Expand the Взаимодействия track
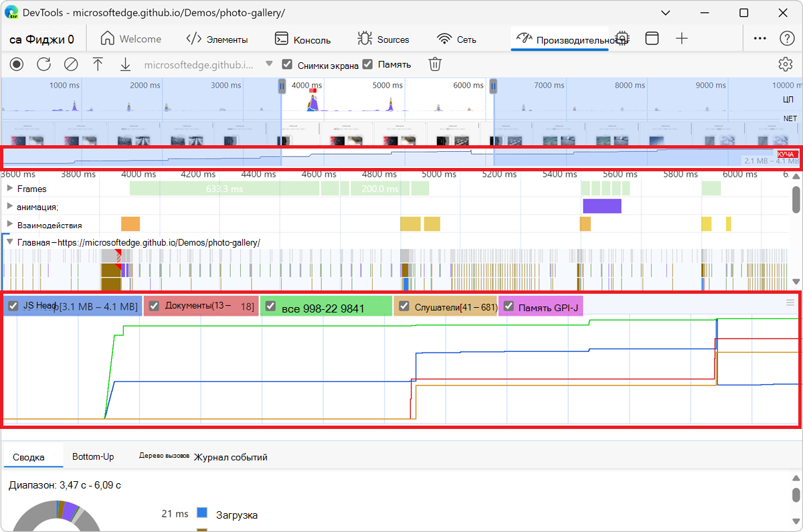The height and width of the screenshot is (532, 803). click(x=10, y=224)
